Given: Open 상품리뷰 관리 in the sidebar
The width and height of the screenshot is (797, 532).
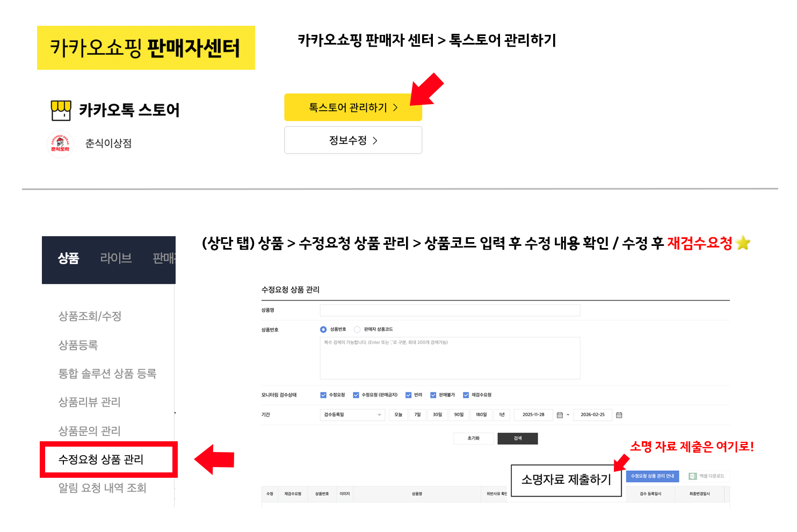Looking at the screenshot, I should (x=89, y=402).
